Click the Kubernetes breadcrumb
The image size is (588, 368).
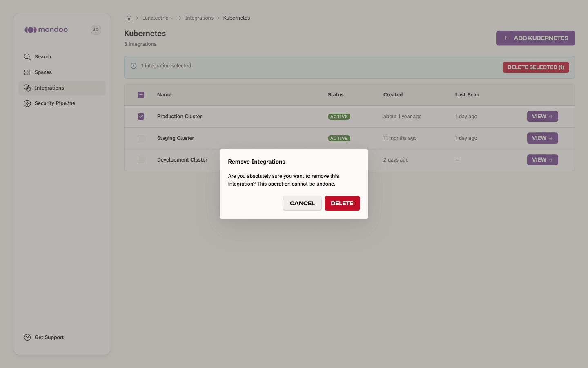[x=236, y=18]
